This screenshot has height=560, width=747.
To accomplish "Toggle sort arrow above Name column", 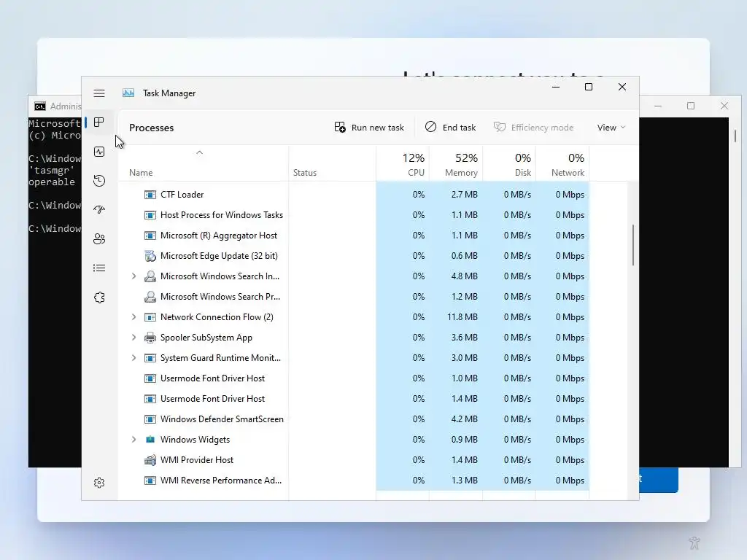I will (200, 152).
